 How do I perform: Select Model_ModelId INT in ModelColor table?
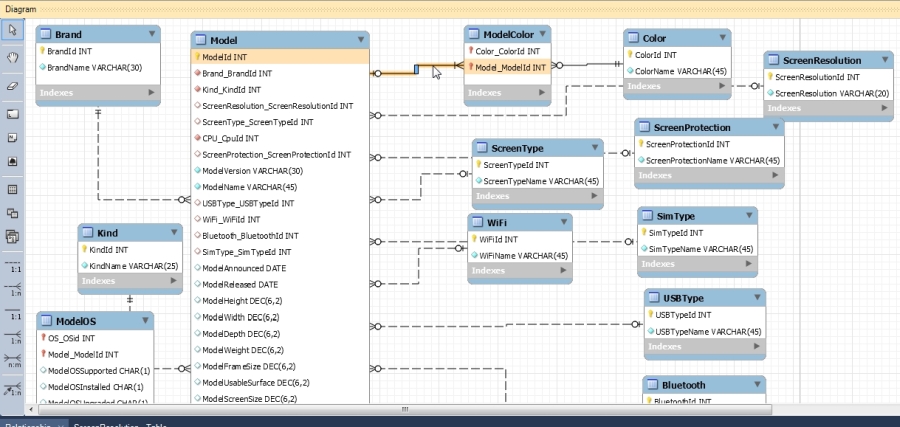click(507, 67)
